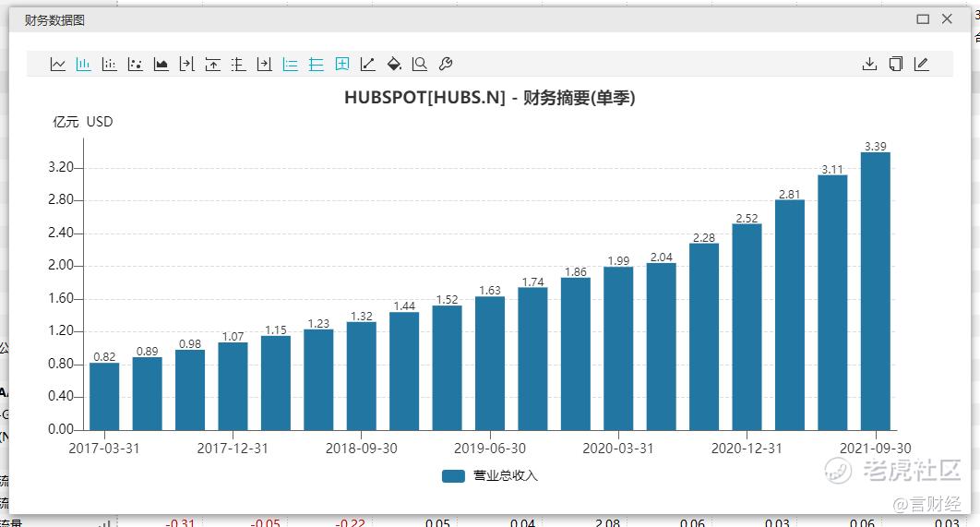This screenshot has height=527, width=980.
Task: Click the data label 1.99
Action: (618, 260)
